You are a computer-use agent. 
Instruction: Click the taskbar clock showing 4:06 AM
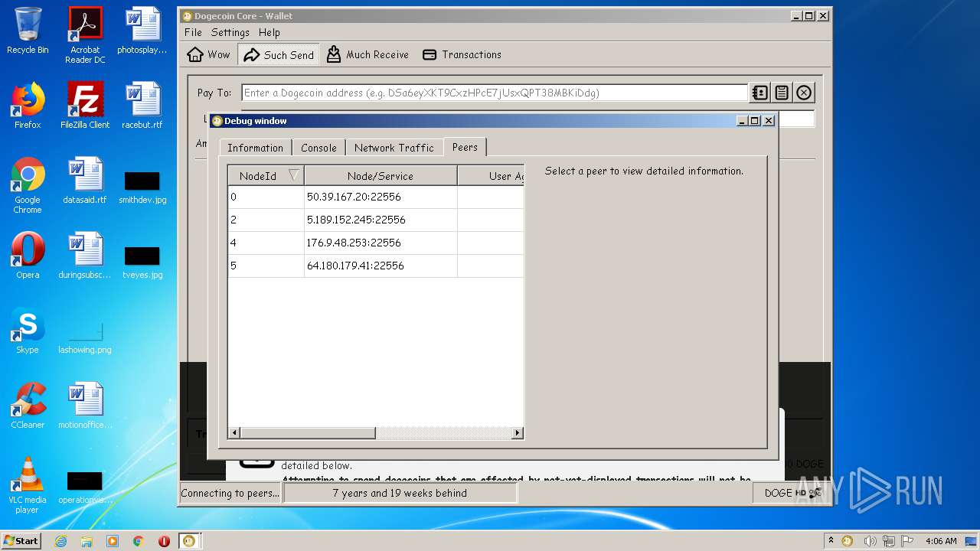click(941, 540)
